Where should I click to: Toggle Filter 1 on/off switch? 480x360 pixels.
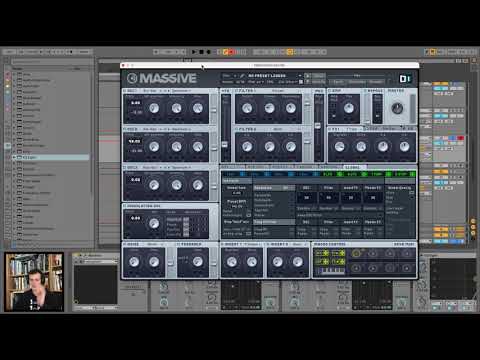point(237,91)
